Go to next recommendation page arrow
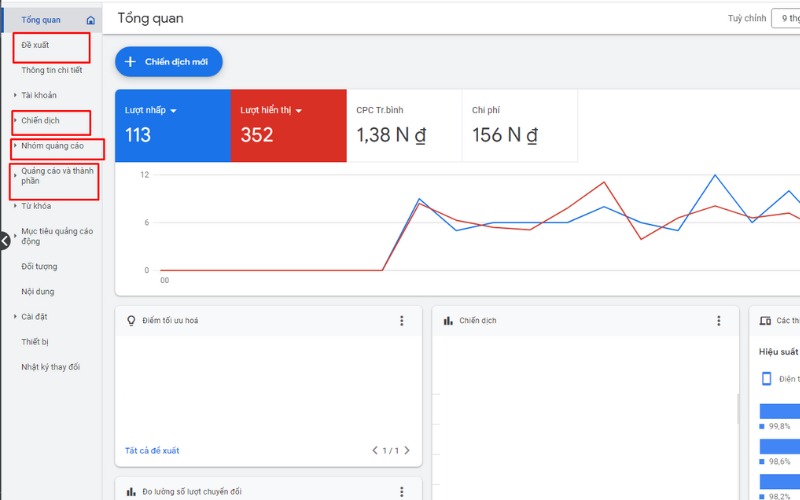The image size is (800, 500). (407, 451)
